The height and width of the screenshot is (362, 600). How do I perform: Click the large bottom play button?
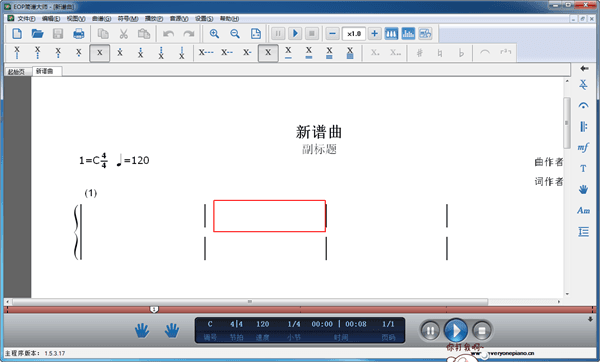pyautogui.click(x=456, y=330)
